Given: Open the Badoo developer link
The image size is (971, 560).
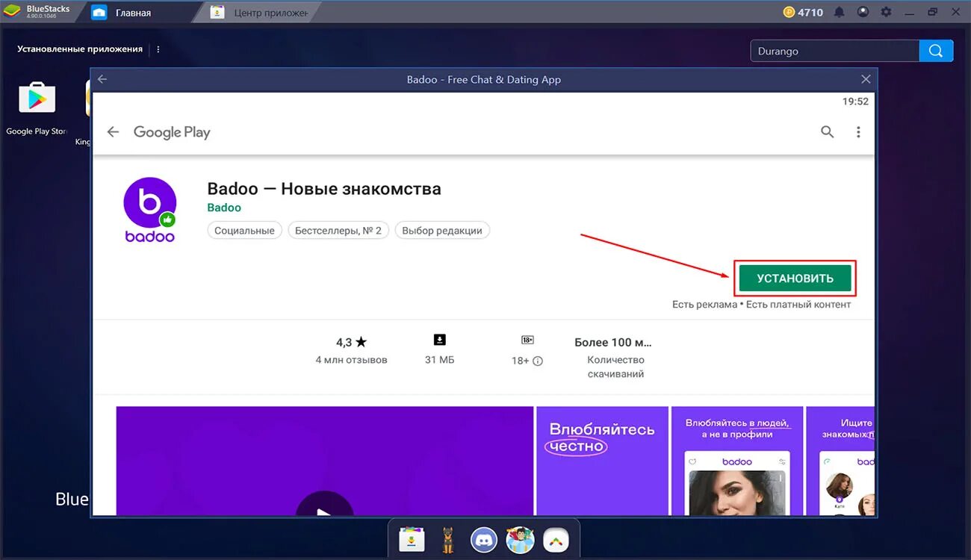Looking at the screenshot, I should coord(224,208).
